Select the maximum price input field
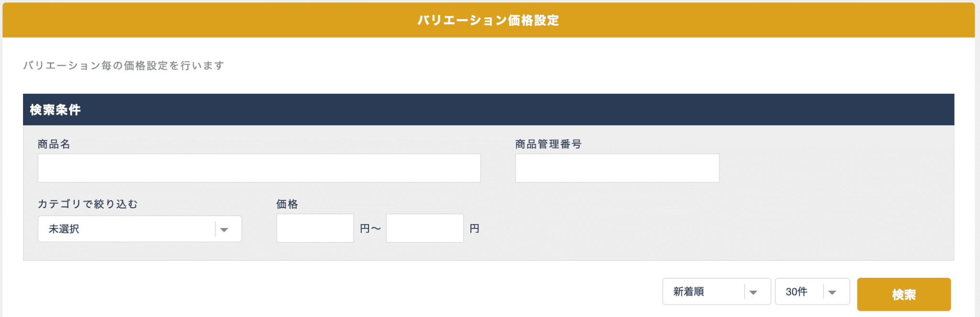The width and height of the screenshot is (980, 317). click(424, 229)
